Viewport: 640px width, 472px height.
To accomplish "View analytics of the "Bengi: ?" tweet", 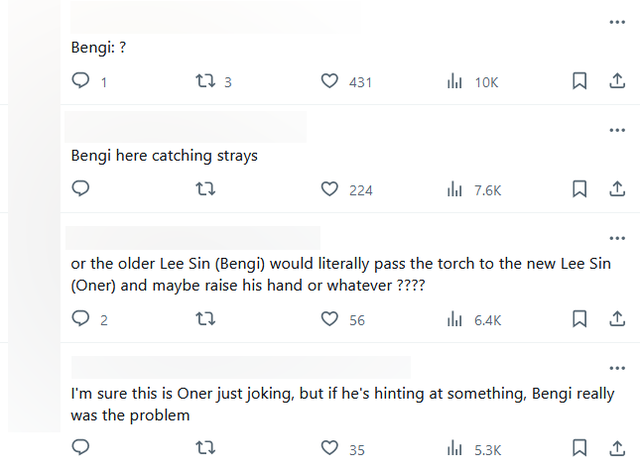I will pyautogui.click(x=455, y=81).
